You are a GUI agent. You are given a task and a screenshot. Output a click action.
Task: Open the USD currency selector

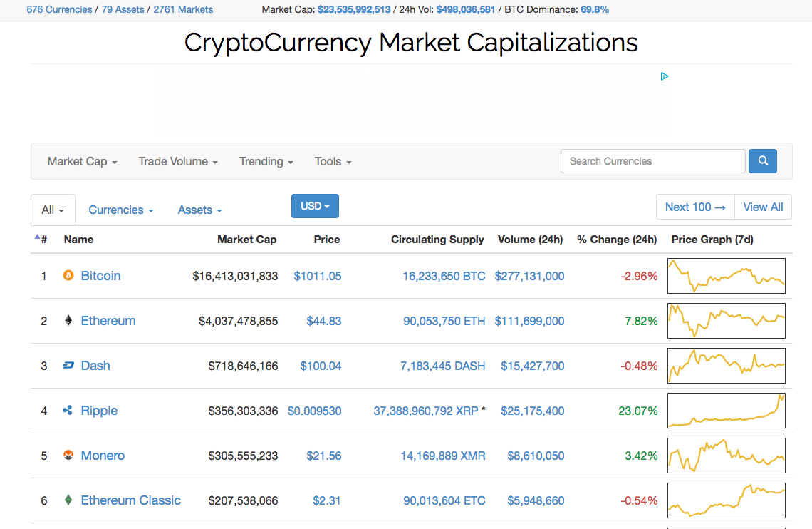point(315,206)
